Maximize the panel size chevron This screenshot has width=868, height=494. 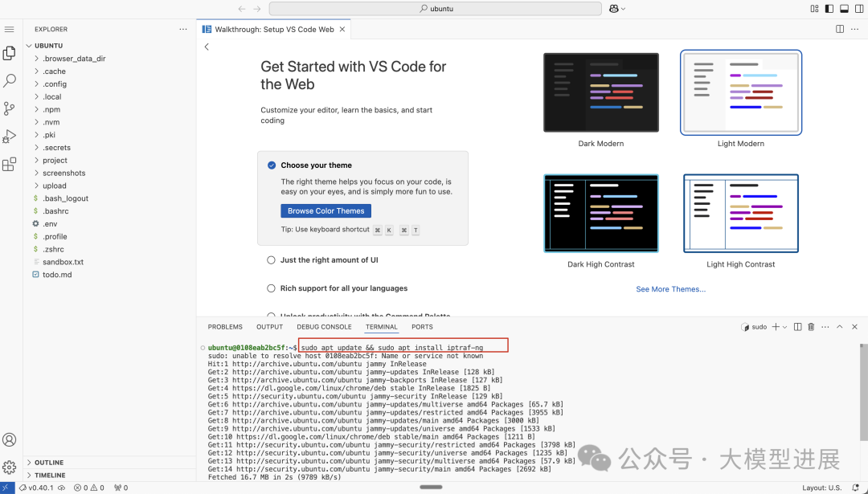point(840,327)
